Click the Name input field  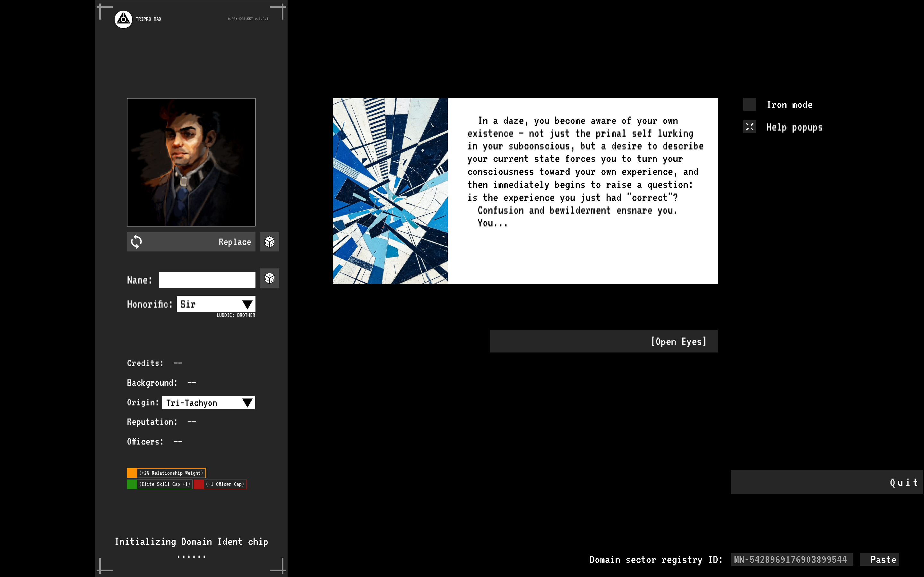[x=207, y=280]
